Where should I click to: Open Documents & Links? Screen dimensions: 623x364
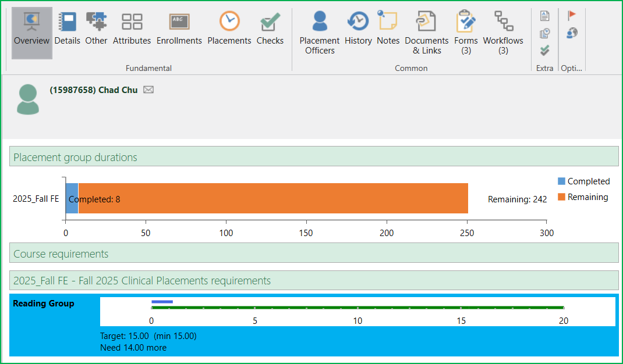[426, 33]
